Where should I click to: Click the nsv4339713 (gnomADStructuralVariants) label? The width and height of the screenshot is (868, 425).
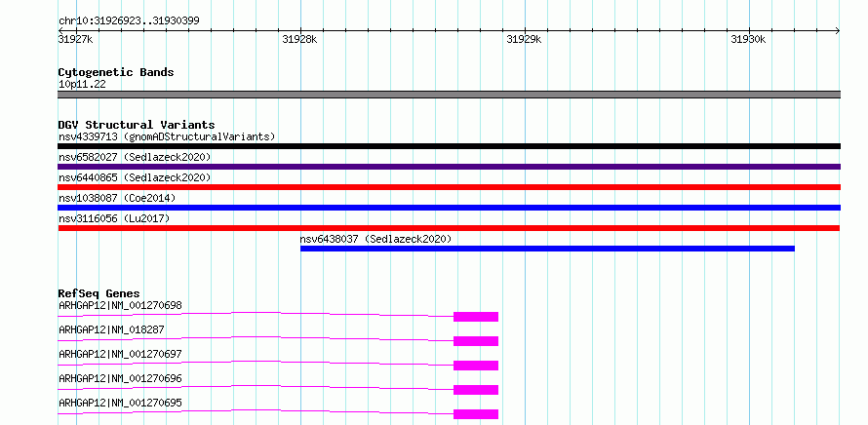(167, 136)
